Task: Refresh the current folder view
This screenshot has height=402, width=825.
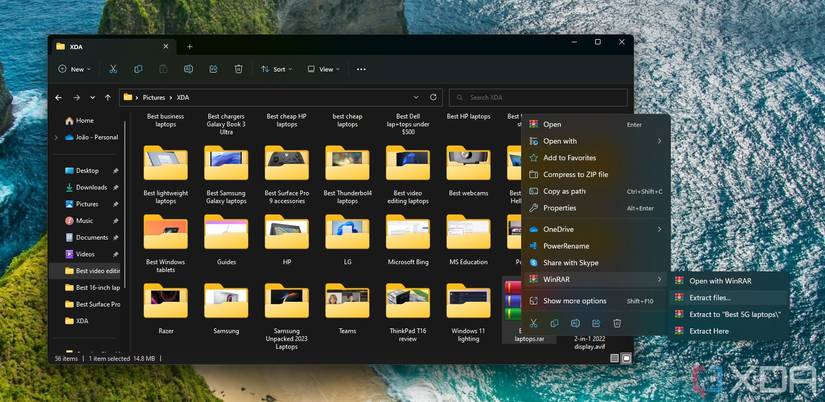Action: [433, 97]
